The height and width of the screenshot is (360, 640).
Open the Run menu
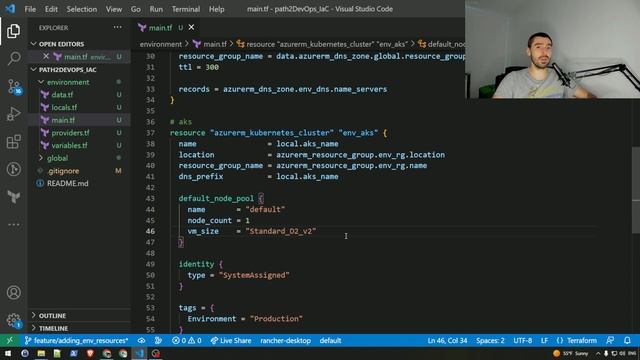(x=156, y=9)
